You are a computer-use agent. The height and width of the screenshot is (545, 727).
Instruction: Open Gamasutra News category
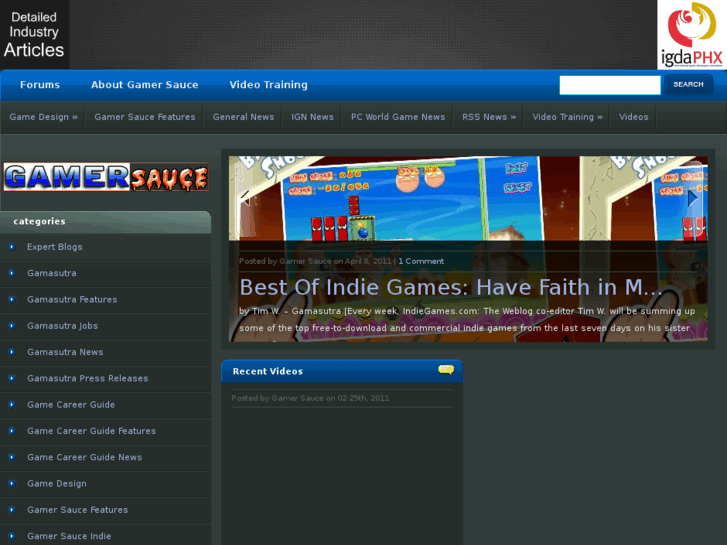65,352
